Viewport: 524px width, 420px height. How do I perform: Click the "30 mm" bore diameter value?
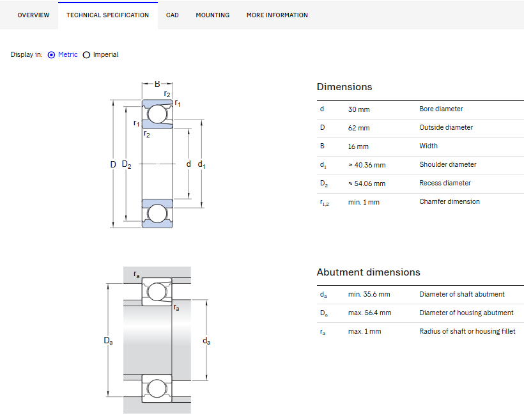358,109
